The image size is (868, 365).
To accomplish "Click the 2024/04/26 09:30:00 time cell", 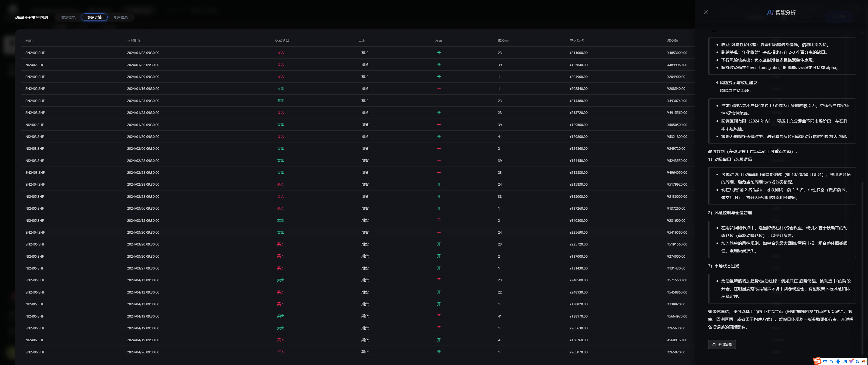I will click(x=143, y=352).
